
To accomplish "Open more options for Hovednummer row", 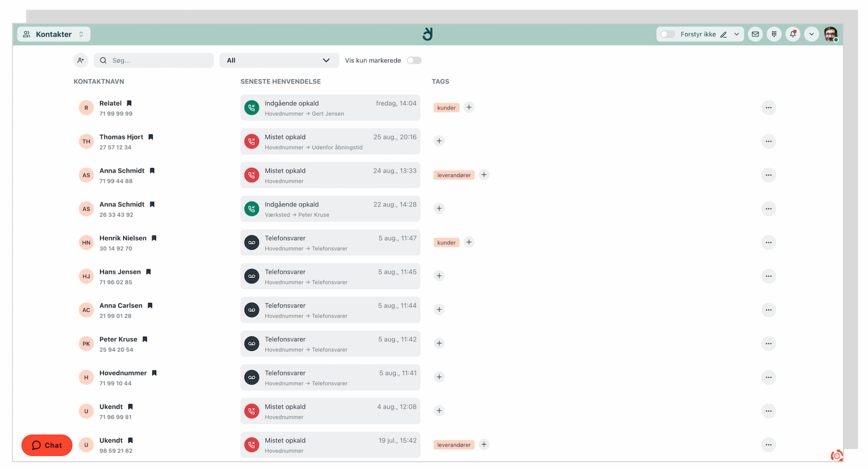I will pos(769,377).
